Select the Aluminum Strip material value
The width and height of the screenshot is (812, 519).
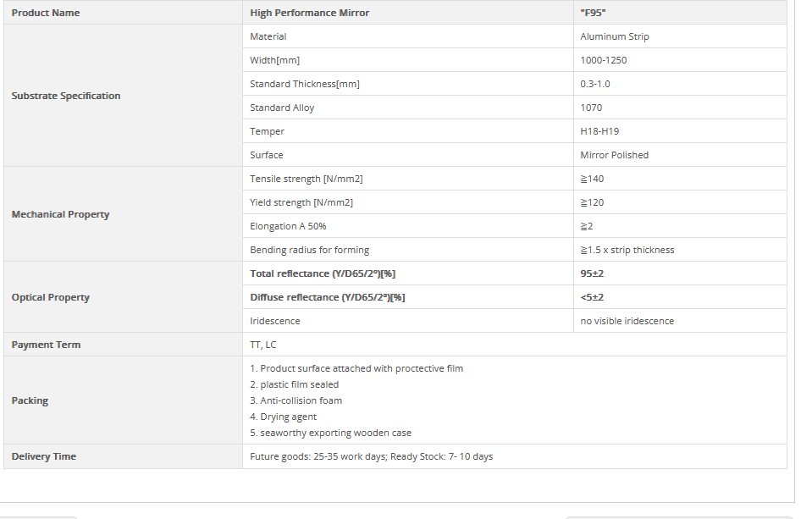click(615, 36)
